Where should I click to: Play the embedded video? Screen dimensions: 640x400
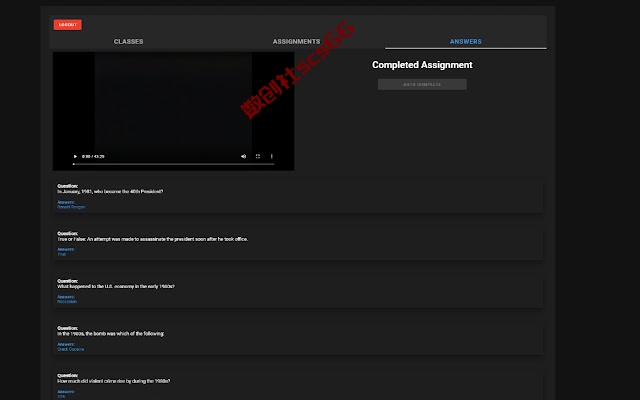click(75, 156)
